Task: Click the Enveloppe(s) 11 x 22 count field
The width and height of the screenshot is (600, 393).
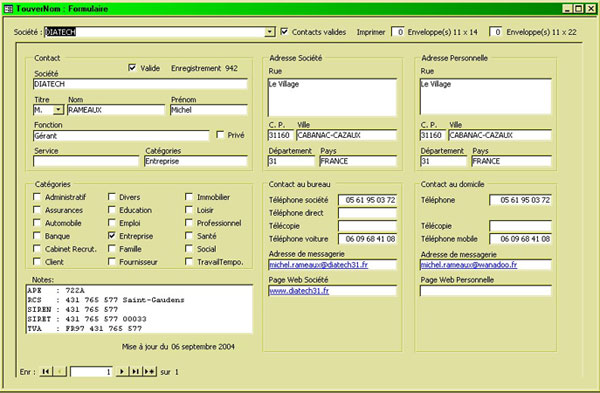Action: [496, 32]
